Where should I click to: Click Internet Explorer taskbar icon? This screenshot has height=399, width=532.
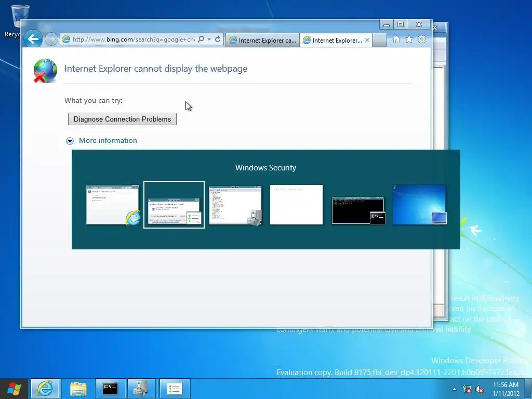pos(45,389)
